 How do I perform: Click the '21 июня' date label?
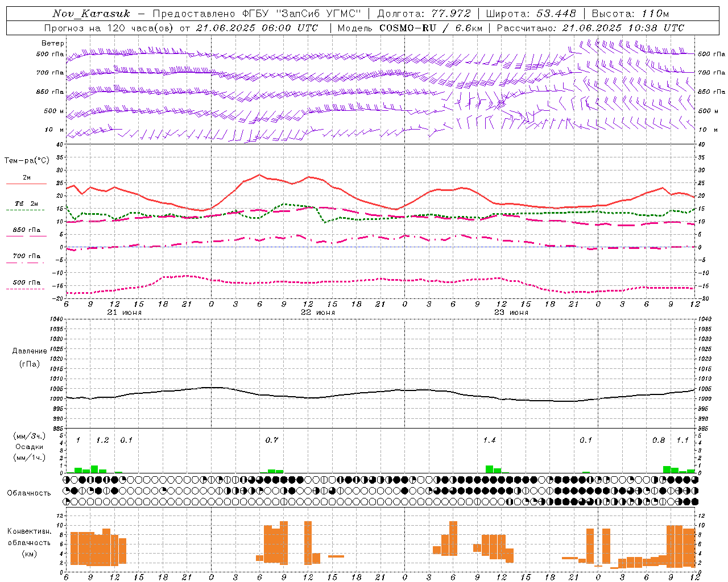pyautogui.click(x=125, y=313)
